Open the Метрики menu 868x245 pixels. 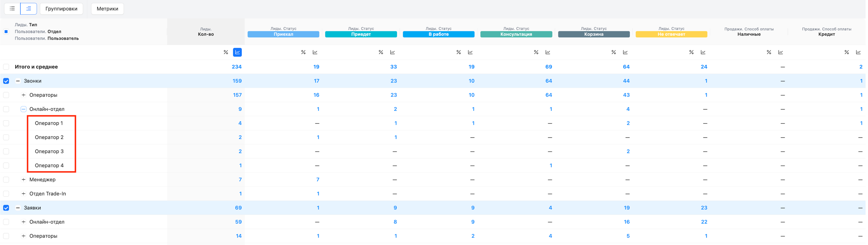point(107,9)
